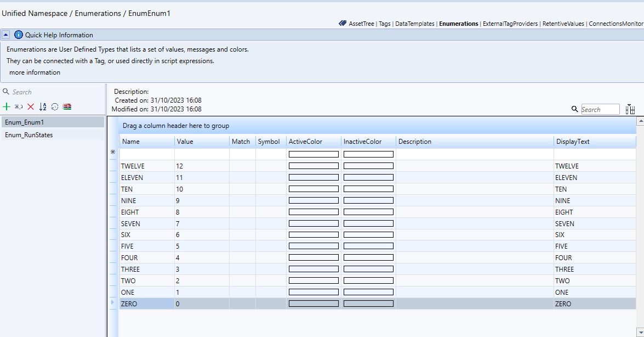The height and width of the screenshot is (337, 644).
Task: Click the rename enumeration icon
Action: (x=19, y=106)
